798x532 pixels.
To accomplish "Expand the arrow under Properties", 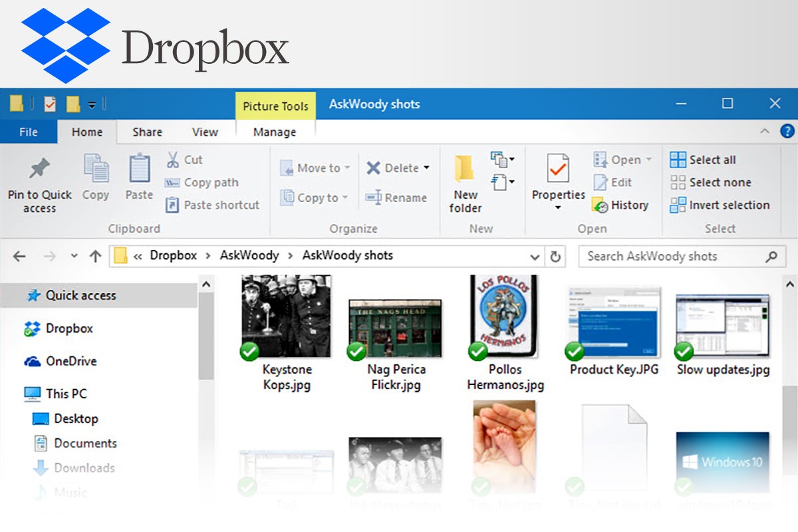I will (x=558, y=208).
